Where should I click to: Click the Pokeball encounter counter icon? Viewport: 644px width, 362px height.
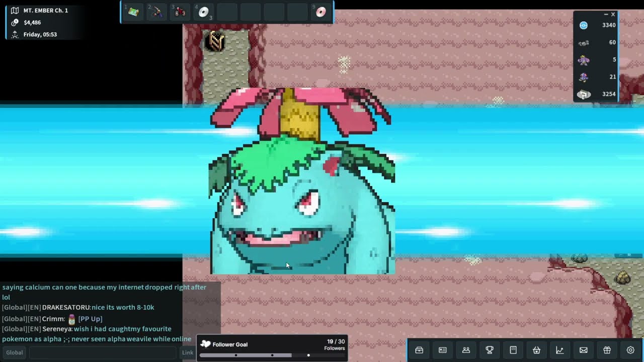coord(584,25)
